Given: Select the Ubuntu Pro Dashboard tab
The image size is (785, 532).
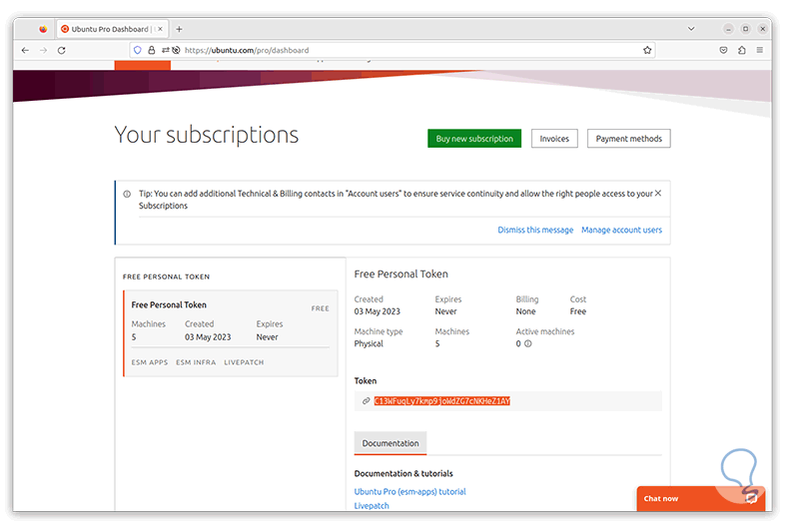Looking at the screenshot, I should [113, 29].
